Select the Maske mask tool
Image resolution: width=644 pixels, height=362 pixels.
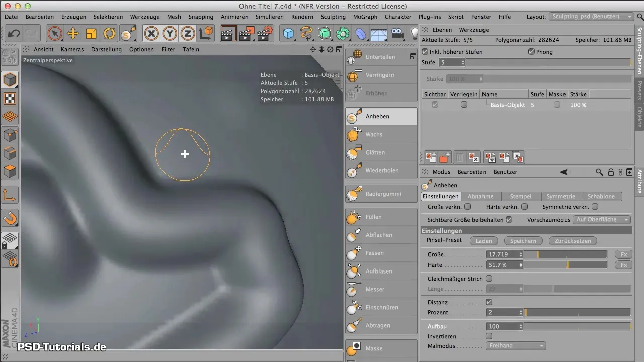(381, 348)
